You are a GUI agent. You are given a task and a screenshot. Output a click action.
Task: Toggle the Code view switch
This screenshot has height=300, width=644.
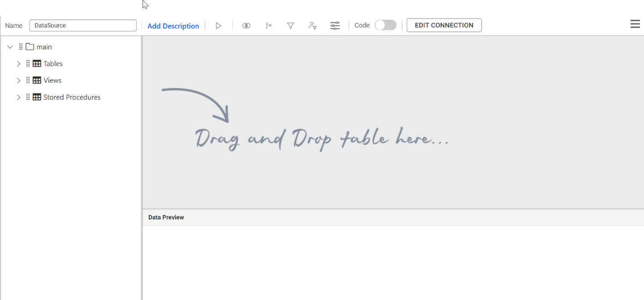coord(385,25)
